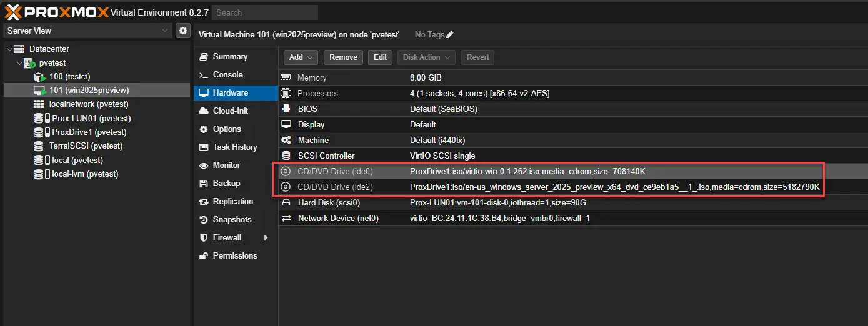Click the Remove button
The image size is (868, 326).
point(343,57)
